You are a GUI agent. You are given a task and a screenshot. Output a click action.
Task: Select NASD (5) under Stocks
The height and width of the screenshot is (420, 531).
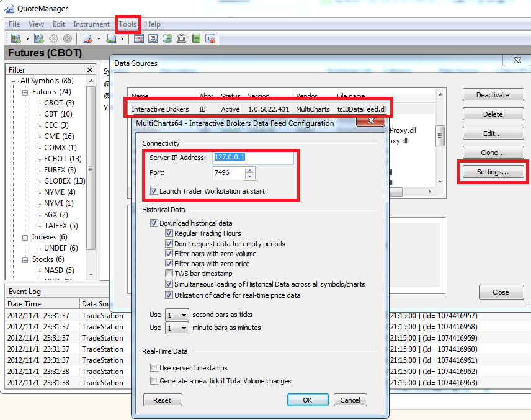(59, 270)
